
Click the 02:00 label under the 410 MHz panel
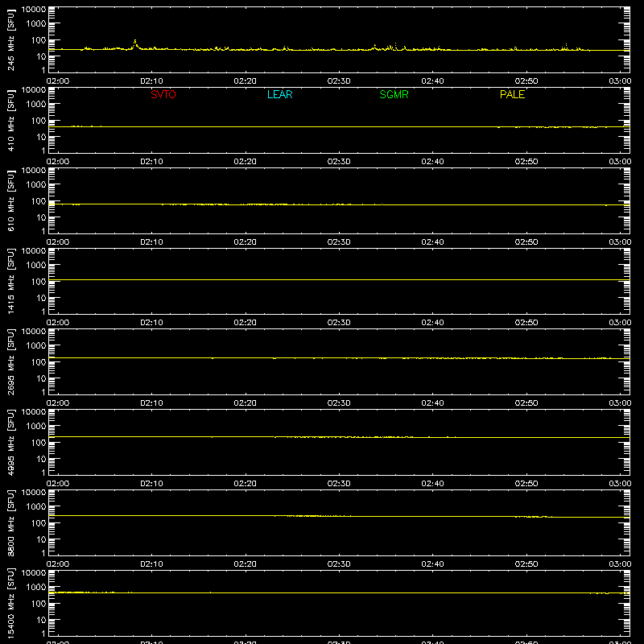[58, 162]
